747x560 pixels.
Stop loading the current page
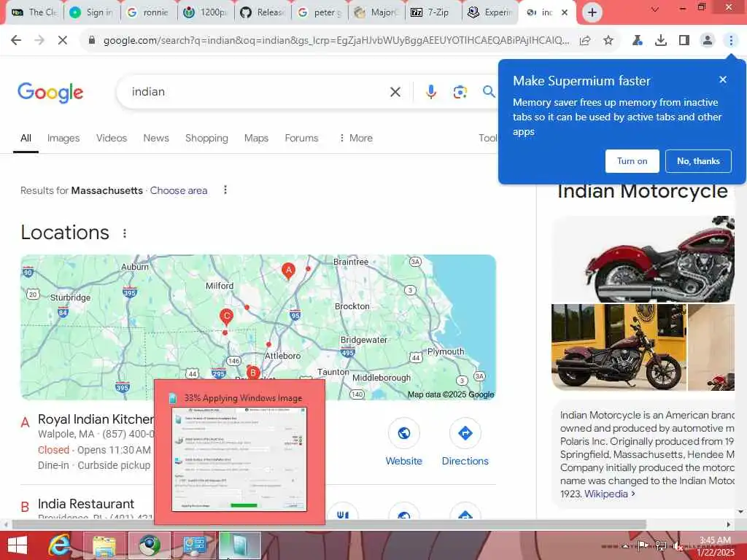[63, 41]
